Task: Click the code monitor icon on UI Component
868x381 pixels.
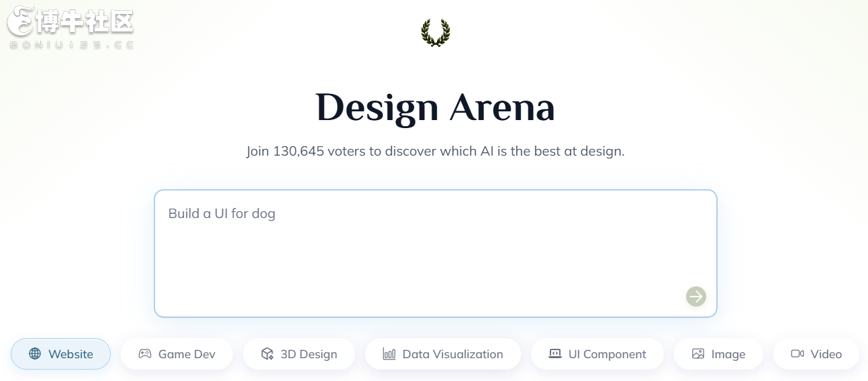Action: click(555, 354)
